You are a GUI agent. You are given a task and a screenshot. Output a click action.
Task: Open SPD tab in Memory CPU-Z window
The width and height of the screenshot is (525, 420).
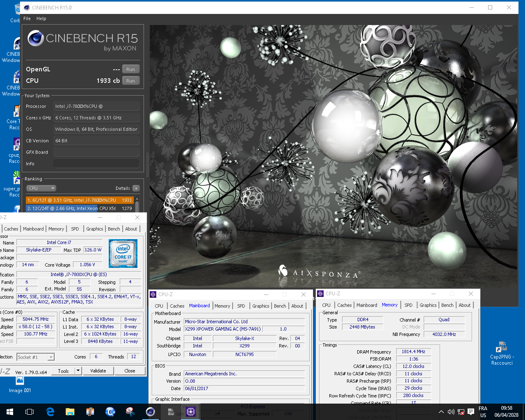tap(409, 305)
